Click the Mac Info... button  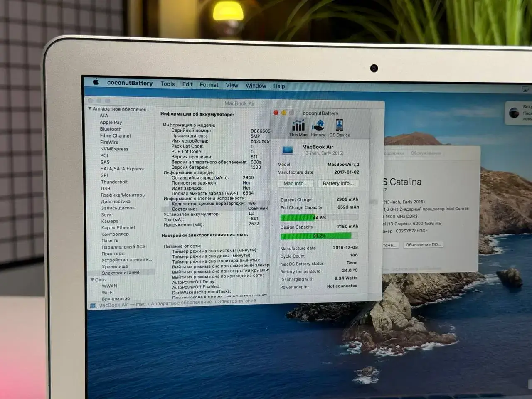tap(296, 183)
